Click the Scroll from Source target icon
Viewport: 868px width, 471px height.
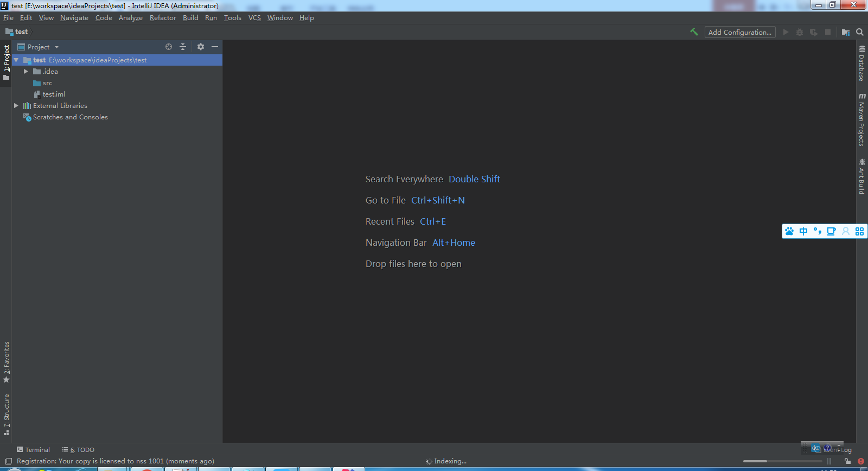coord(169,47)
